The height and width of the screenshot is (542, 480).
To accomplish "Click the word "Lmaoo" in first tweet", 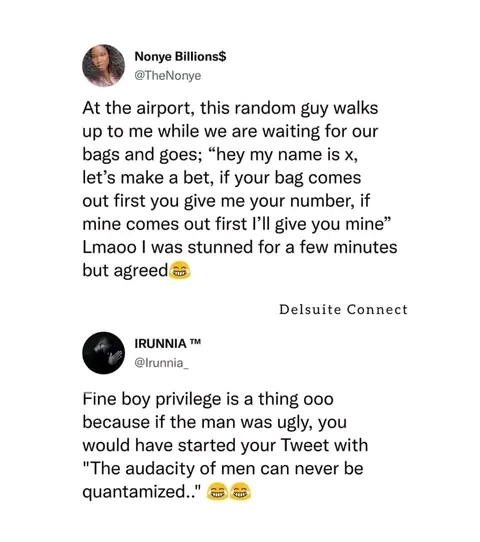I will [110, 247].
